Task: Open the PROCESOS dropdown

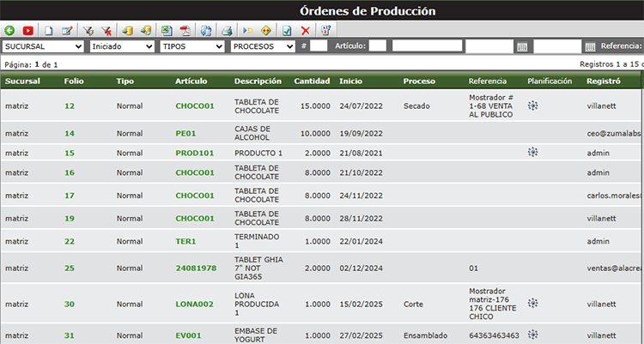Action: (x=263, y=46)
